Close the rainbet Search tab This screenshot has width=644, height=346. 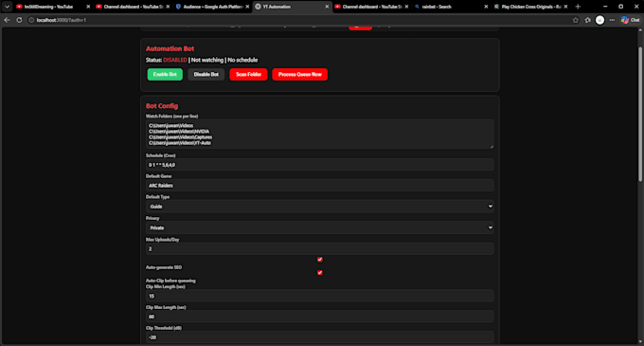(x=486, y=7)
